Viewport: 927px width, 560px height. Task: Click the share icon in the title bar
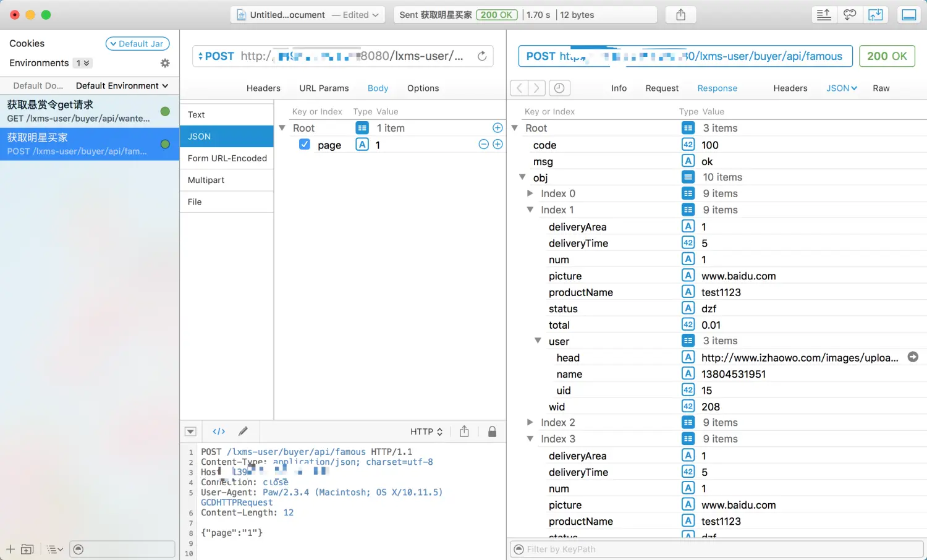pyautogui.click(x=680, y=15)
